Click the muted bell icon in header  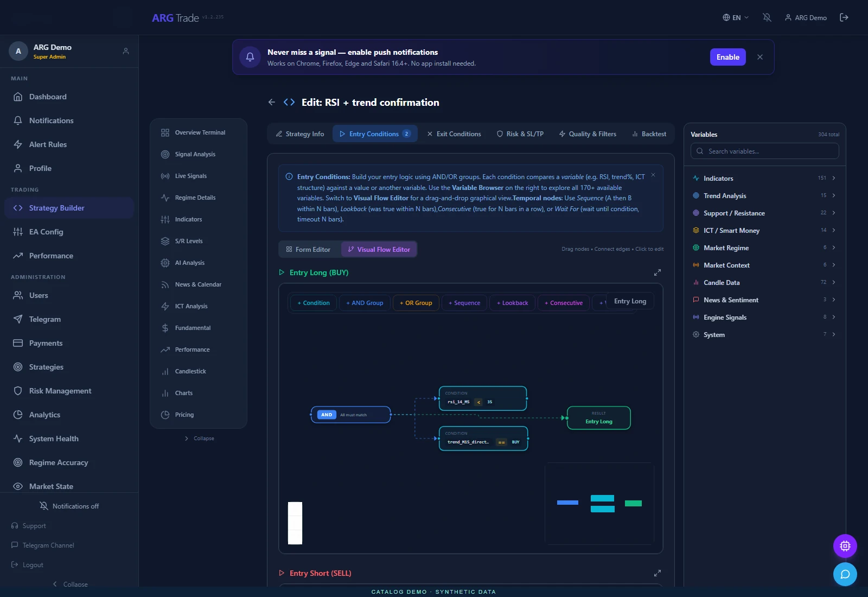[x=767, y=17]
